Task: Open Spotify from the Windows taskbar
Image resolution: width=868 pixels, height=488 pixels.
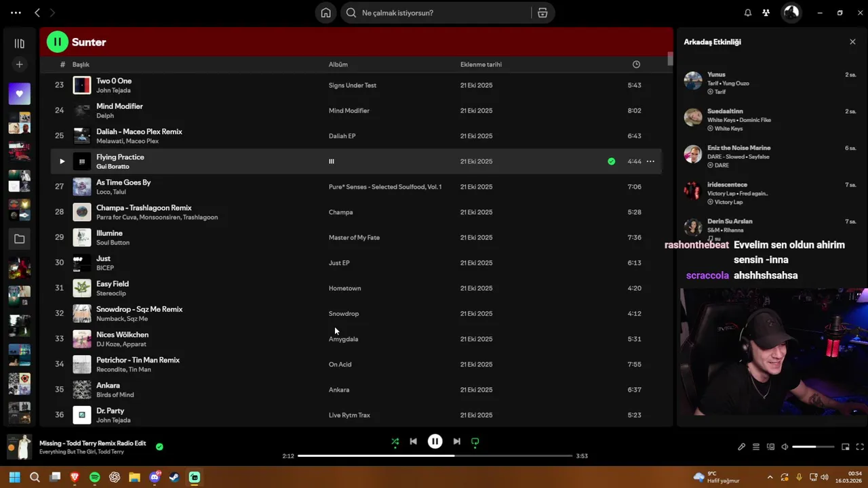Action: coord(95,477)
